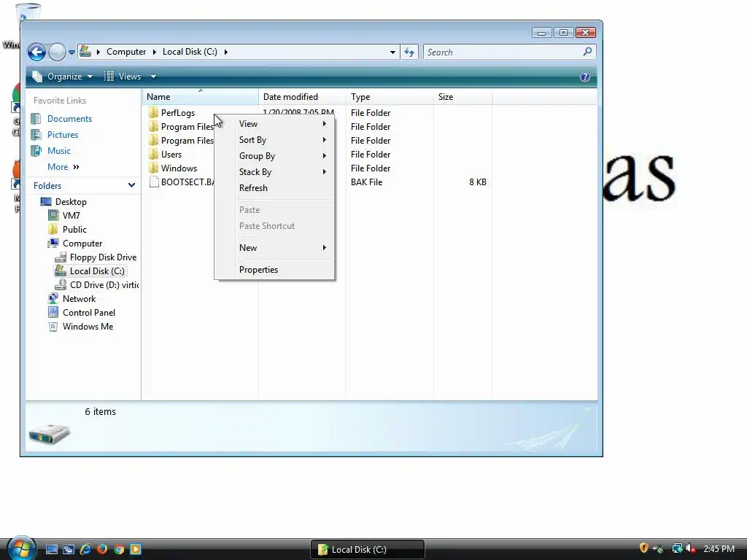Click the Refresh button next to address bar

click(x=409, y=52)
